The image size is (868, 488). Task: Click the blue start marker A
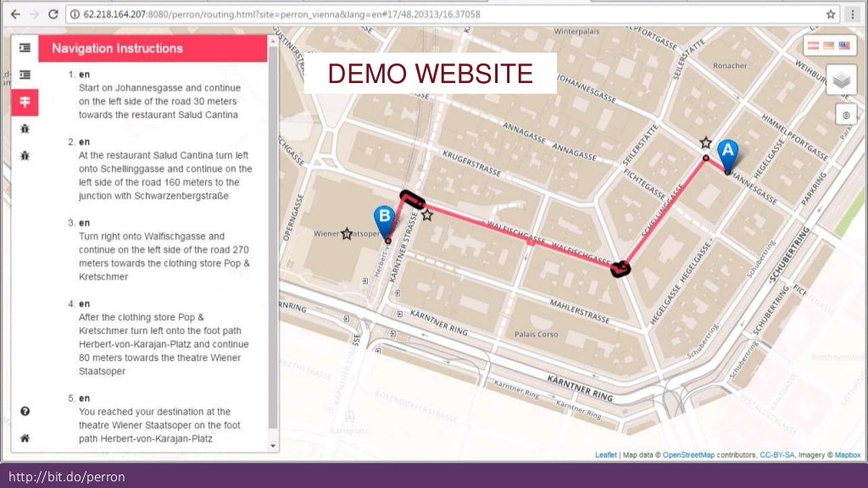pos(727,154)
